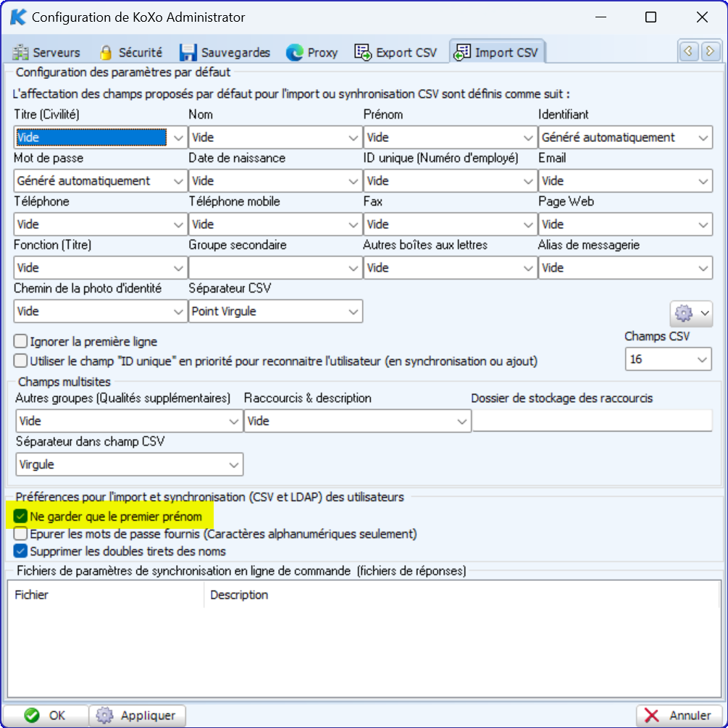Click the Appliquer button
Screen dimensions: 728x728
pos(138,716)
